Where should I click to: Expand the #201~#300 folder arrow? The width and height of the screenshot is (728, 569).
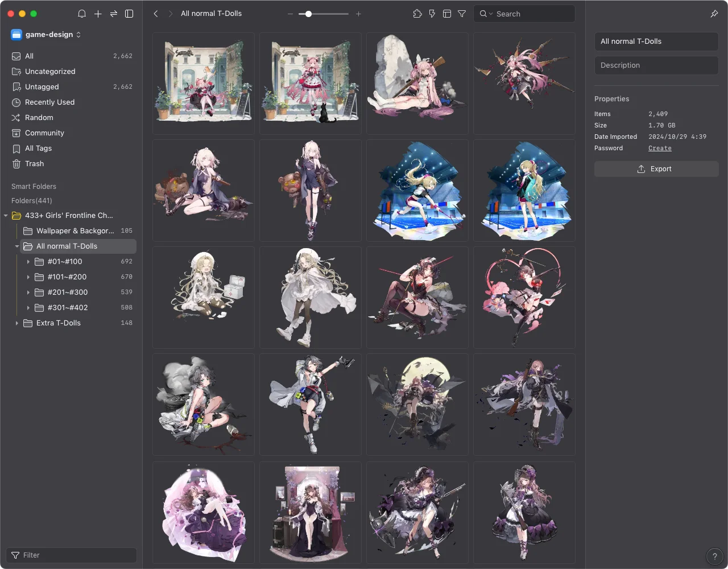click(x=28, y=292)
